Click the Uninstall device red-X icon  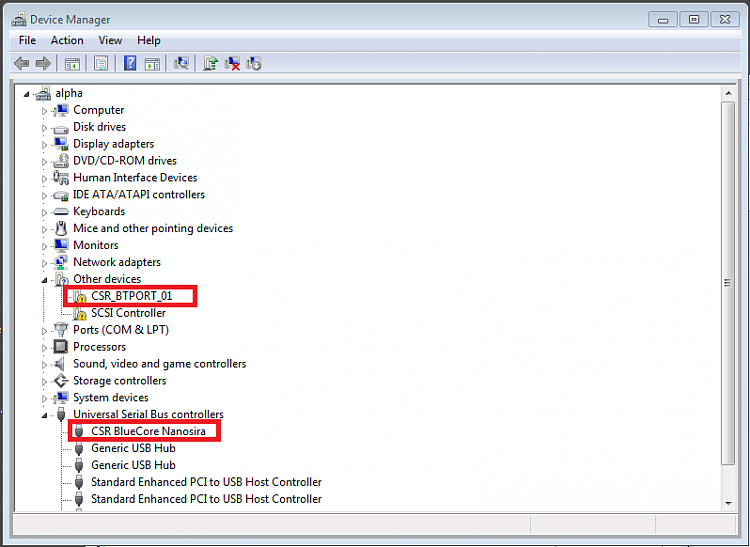coord(232,63)
